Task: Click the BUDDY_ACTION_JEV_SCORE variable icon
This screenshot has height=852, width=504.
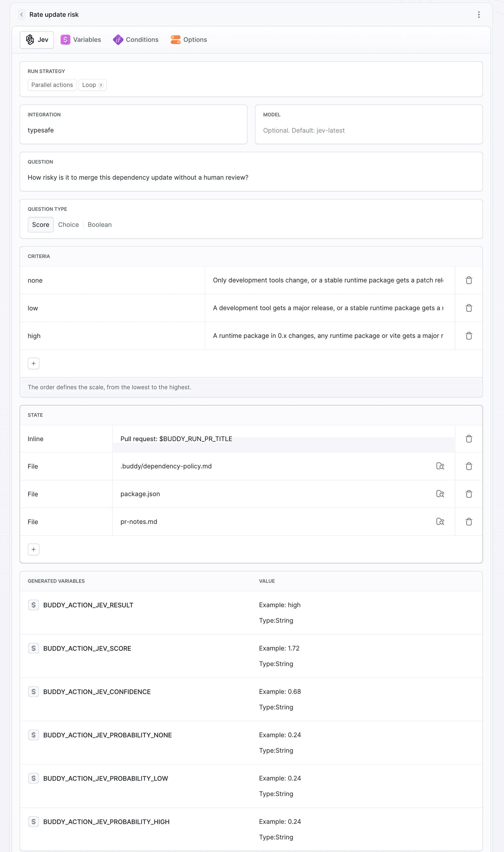Action: tap(33, 648)
